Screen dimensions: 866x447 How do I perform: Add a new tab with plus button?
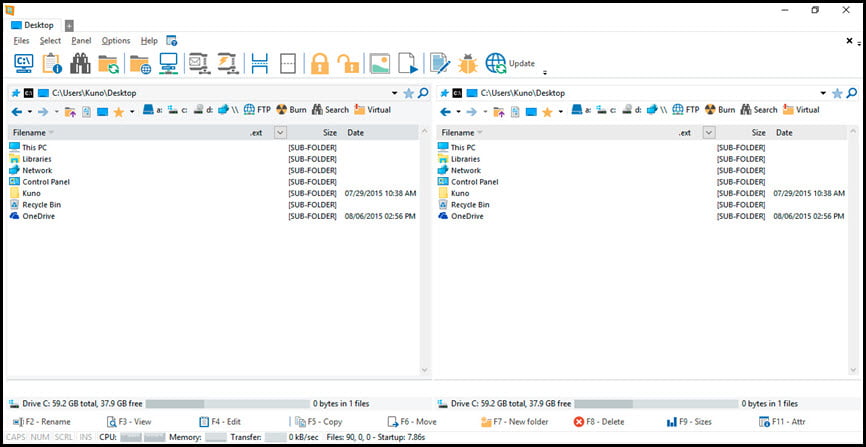69,25
